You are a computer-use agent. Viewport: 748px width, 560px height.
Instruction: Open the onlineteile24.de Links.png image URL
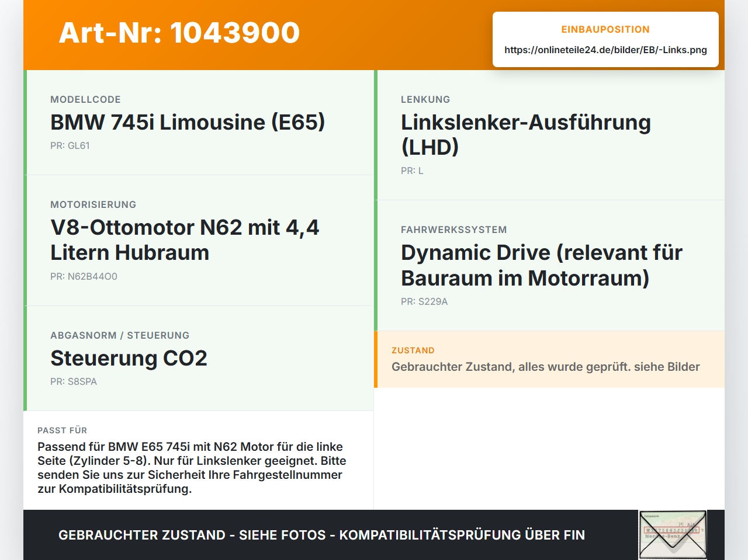coord(605,50)
